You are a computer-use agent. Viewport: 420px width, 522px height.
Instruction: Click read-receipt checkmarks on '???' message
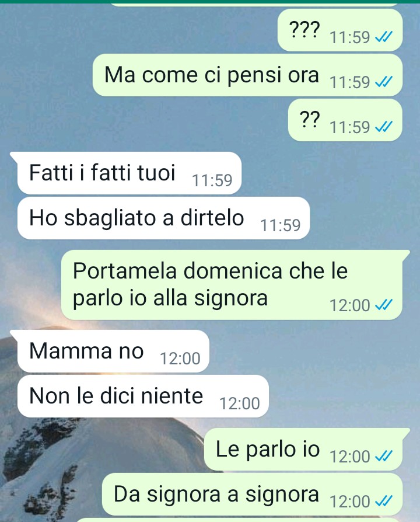(x=384, y=37)
